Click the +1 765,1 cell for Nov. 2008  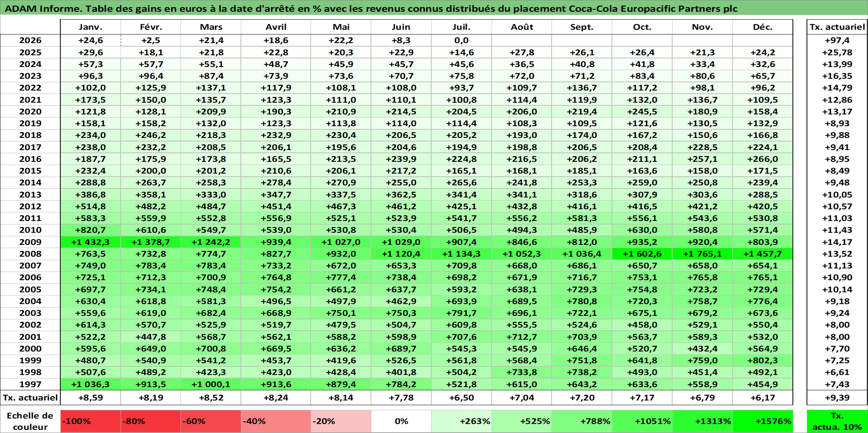pos(702,254)
